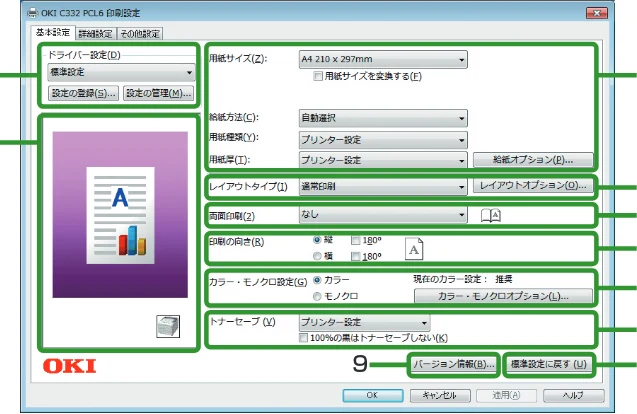Image resolution: width=637 pixels, height=414 pixels.
Task: Click the small printer image in preview
Action: click(168, 326)
